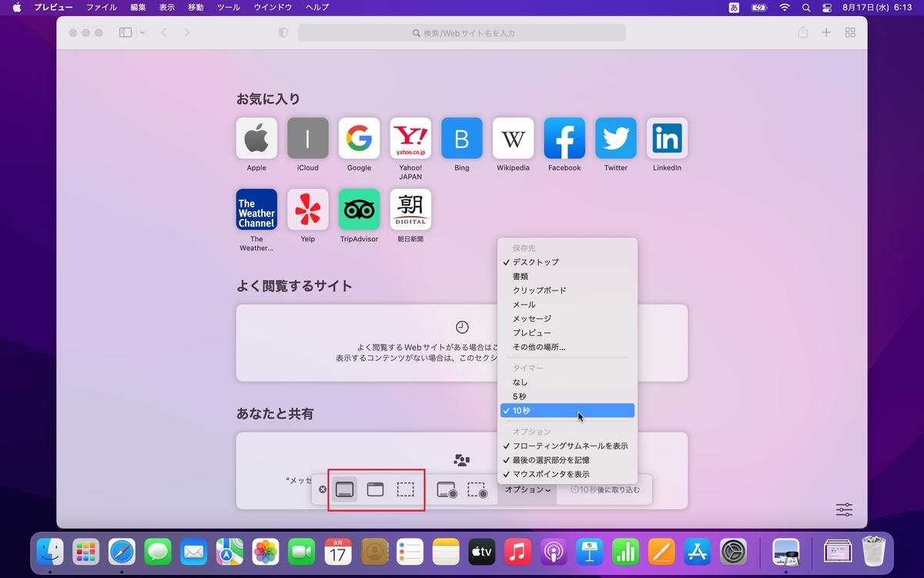Open the iCloud favorite
Viewport: 924px width, 578px height.
[308, 138]
